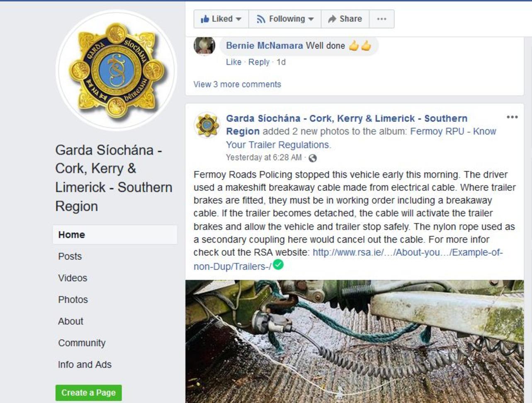Click the Create a Page button
Viewport: 532px width, 403px height.
89,393
